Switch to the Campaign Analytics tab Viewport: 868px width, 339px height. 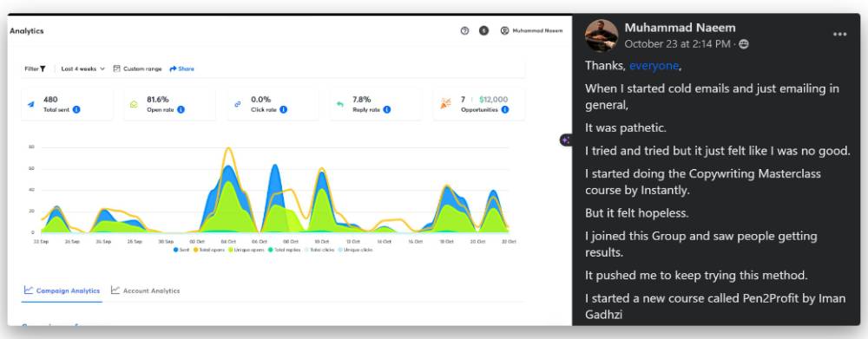pos(62,290)
